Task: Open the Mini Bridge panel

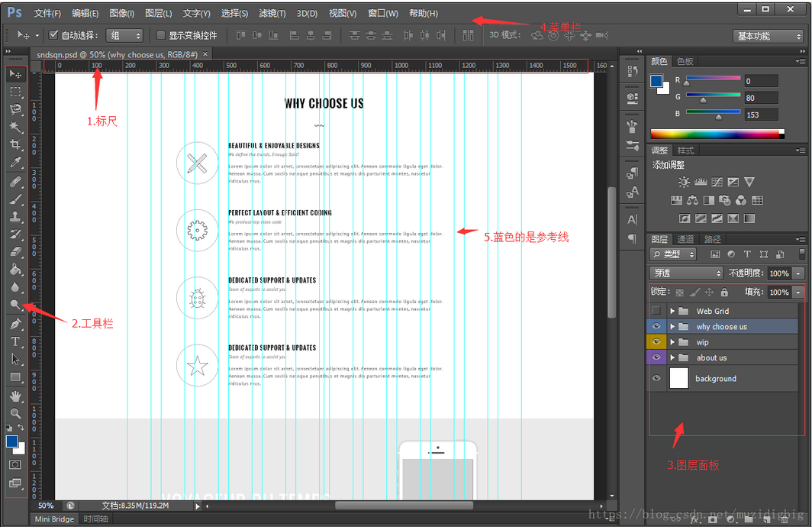Action: tap(54, 519)
